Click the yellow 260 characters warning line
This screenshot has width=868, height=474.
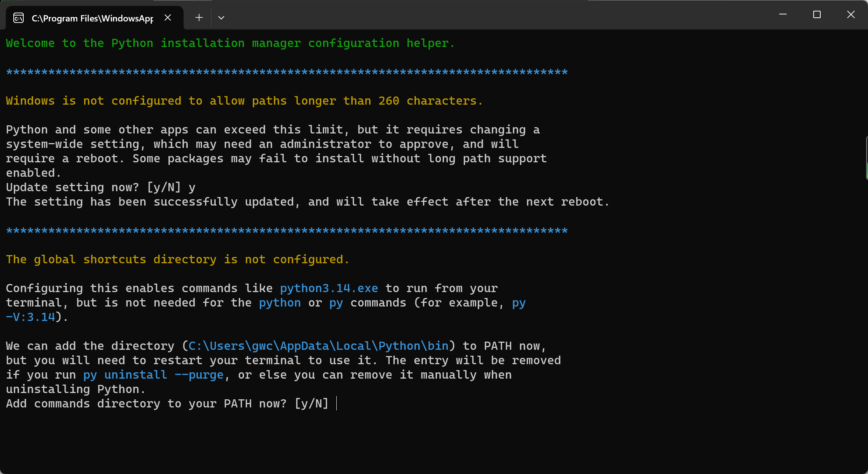[244, 101]
